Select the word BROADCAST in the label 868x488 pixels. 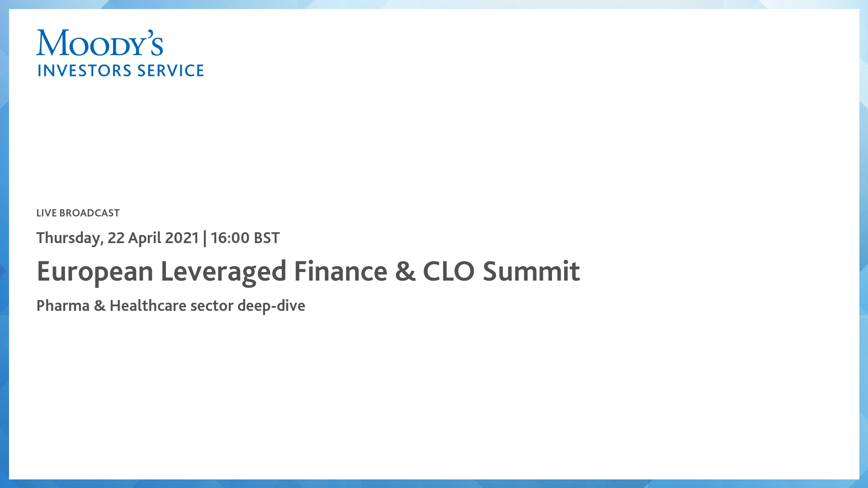[90, 213]
